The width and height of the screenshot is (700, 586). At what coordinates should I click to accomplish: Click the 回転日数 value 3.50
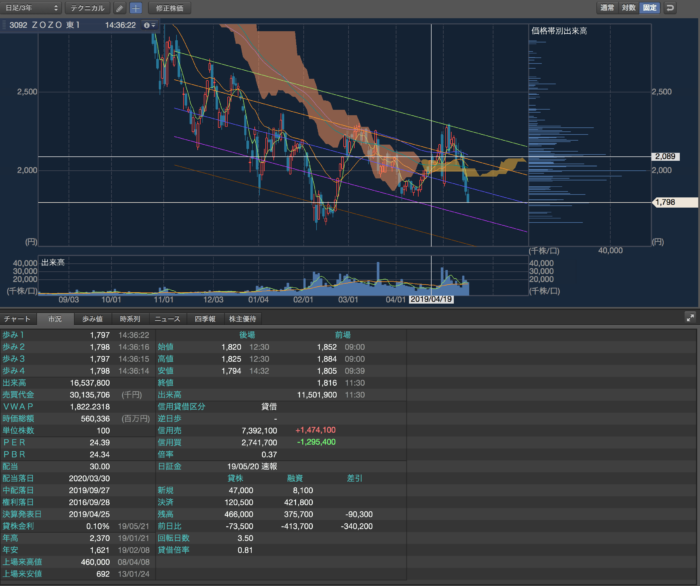(245, 538)
